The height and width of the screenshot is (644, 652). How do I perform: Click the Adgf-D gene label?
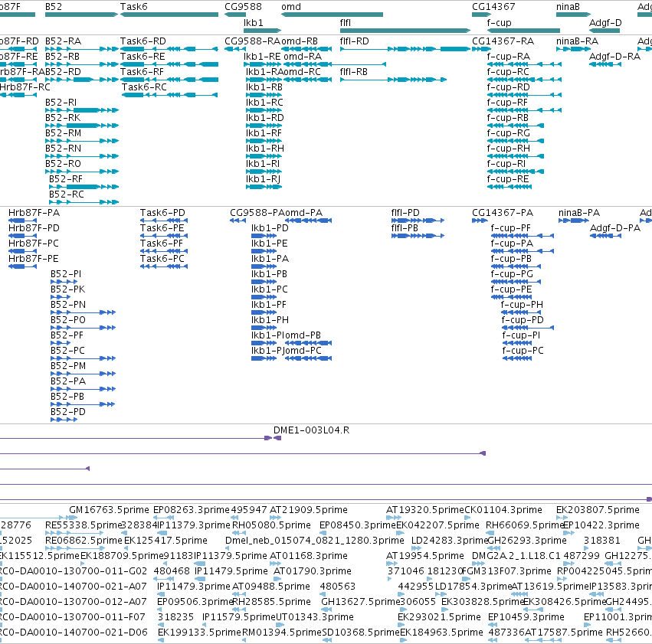tap(605, 22)
